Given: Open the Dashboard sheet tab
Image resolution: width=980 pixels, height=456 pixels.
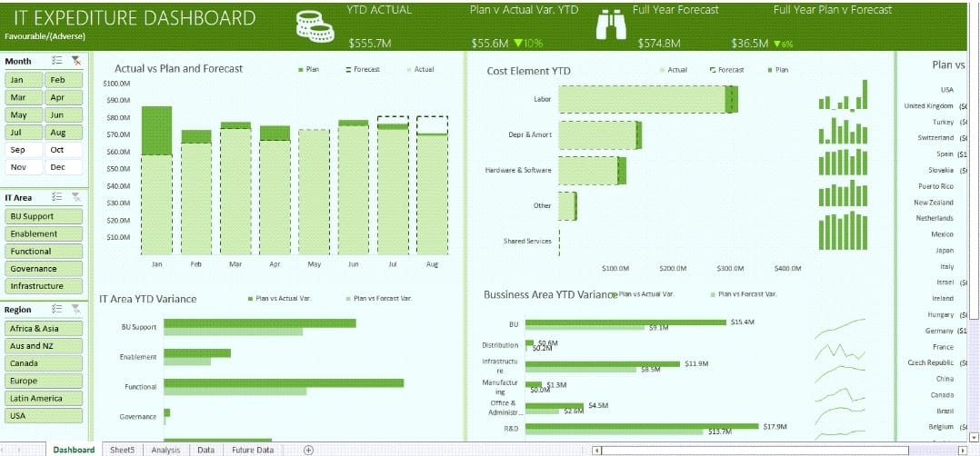Looking at the screenshot, I should point(74,450).
